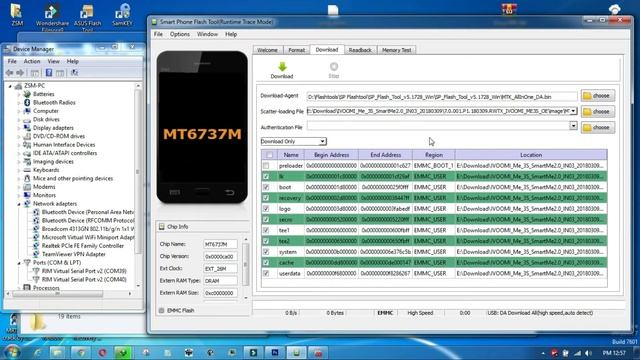Screen dimensions: 640x360
Task: Switch to the Memory Test tab
Action: click(396, 50)
